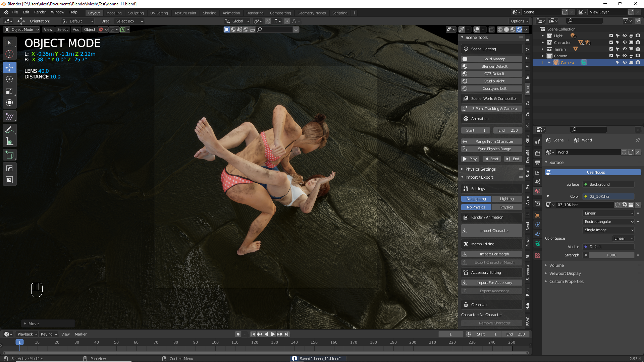Hide the Terrain collection in viewport
Image resolution: width=644 pixels, height=362 pixels.
pos(625,49)
